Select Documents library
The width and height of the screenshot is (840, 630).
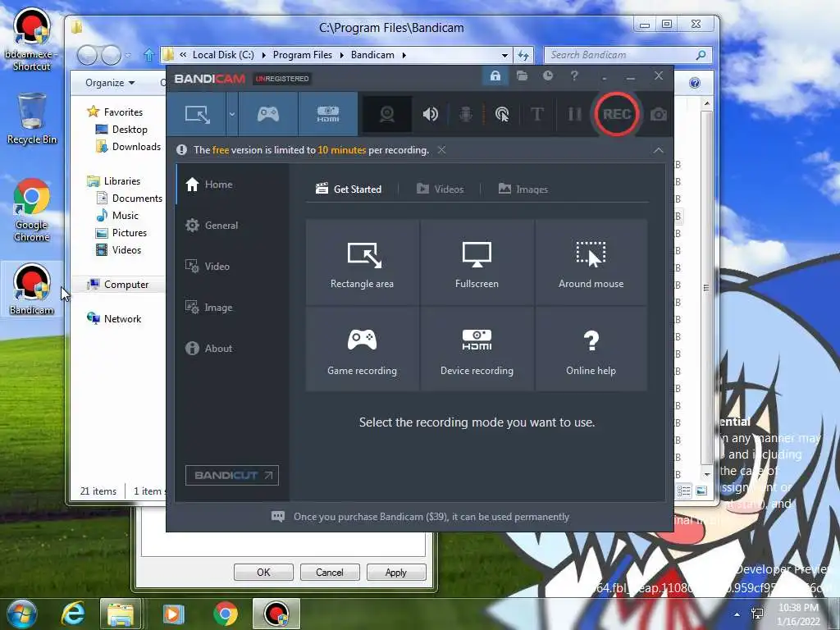[129, 199]
